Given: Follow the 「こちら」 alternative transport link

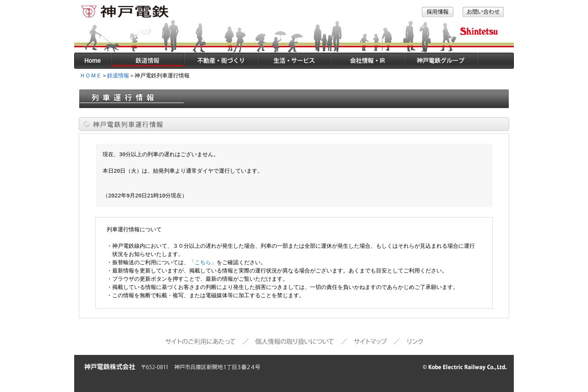Looking at the screenshot, I should pyautogui.click(x=203, y=262).
